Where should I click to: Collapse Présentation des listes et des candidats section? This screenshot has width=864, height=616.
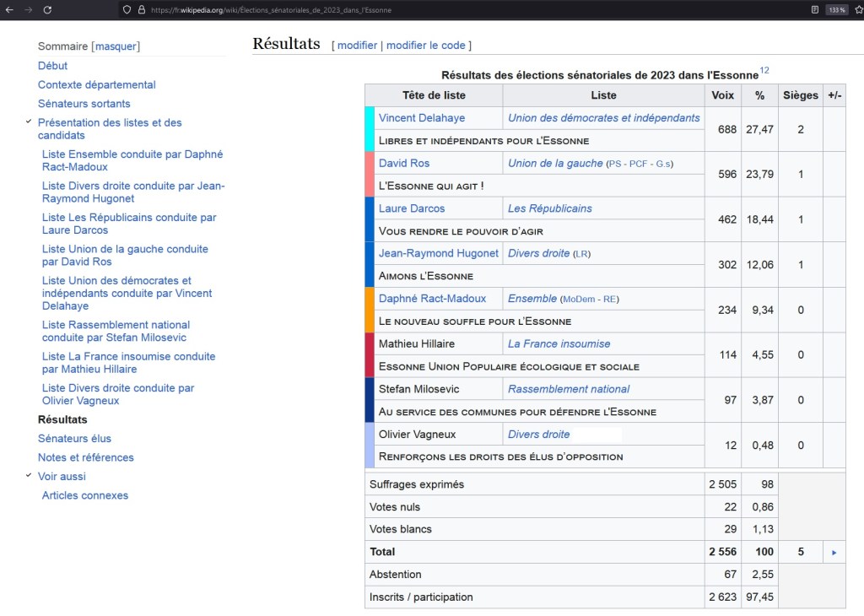[29, 122]
